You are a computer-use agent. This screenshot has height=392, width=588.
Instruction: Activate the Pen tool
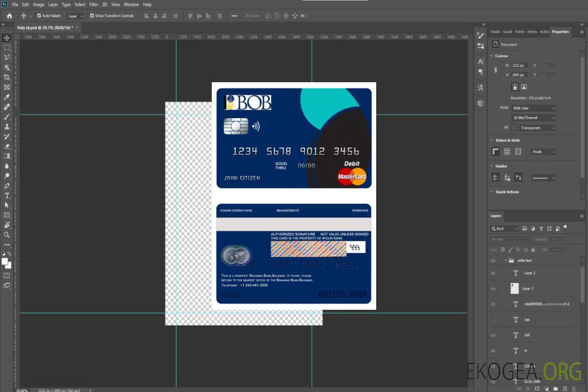tap(7, 186)
